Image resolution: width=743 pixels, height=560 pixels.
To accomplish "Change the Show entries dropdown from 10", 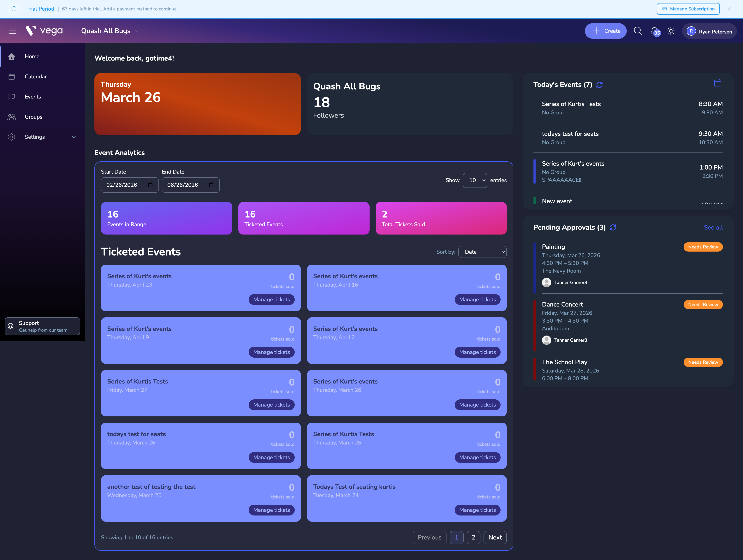I will click(475, 180).
